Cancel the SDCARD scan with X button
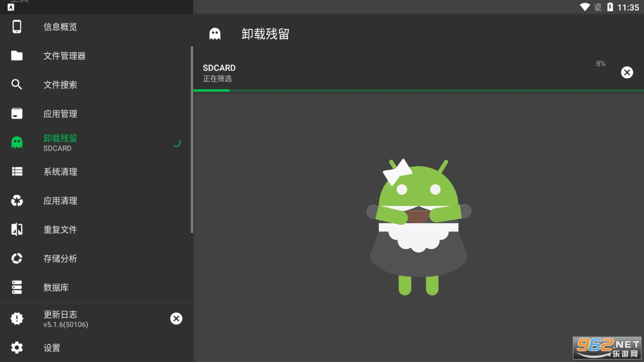Screen dimensions: 644x362 tap(627, 72)
